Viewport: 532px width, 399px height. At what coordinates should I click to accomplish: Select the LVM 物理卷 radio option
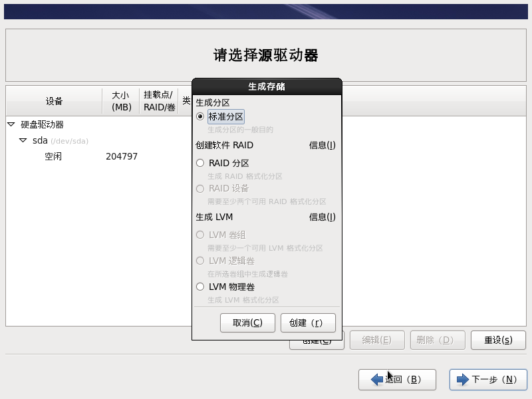[200, 287]
